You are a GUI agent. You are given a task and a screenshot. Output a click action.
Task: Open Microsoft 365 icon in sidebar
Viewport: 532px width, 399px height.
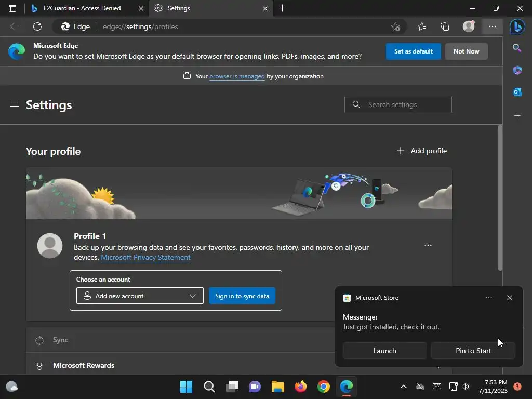pyautogui.click(x=517, y=70)
